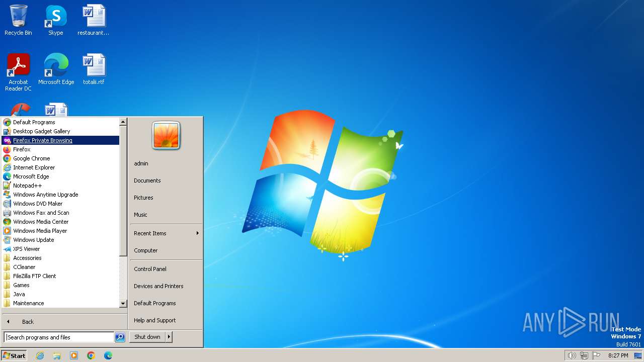Open Recent Items submenu arrow

coord(198,233)
